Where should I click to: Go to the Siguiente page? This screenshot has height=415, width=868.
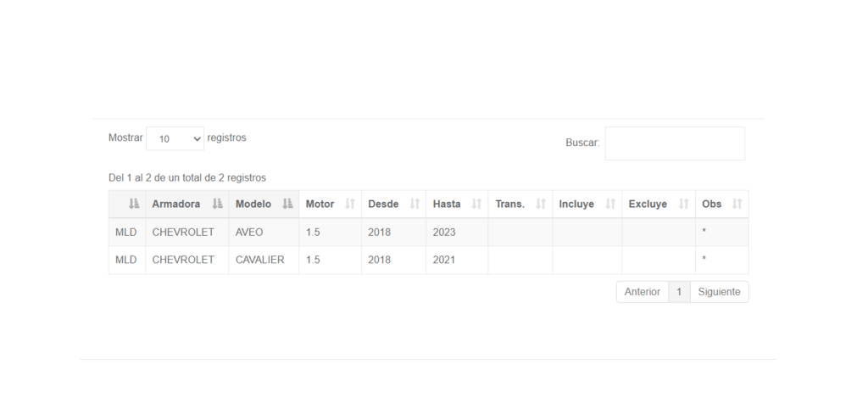[719, 292]
